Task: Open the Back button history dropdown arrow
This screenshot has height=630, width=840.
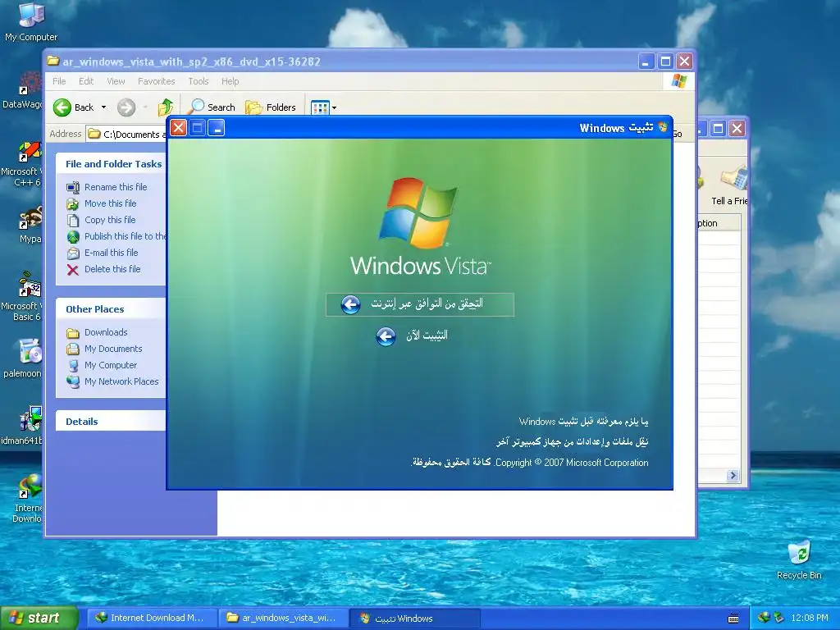Action: tap(104, 107)
